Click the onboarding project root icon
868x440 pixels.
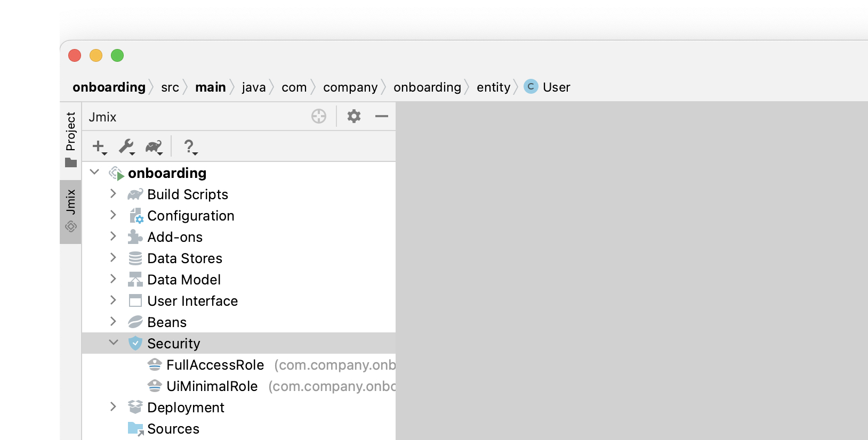[116, 173]
